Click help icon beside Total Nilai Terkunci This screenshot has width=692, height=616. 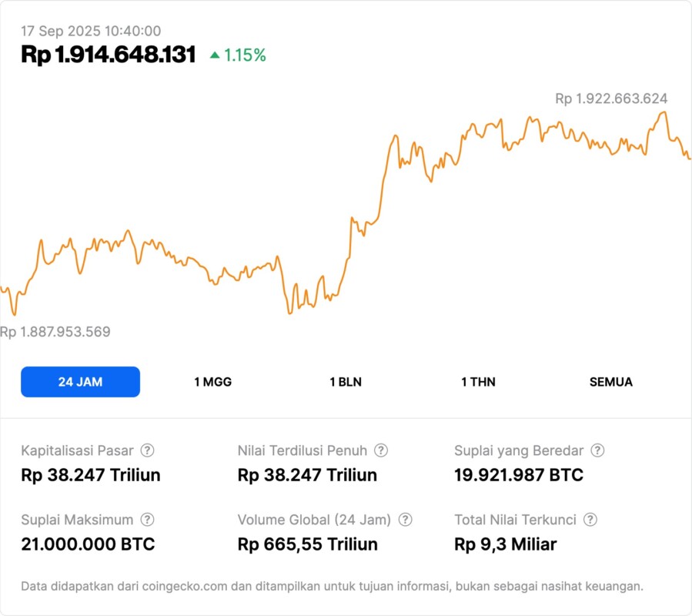pyautogui.click(x=590, y=520)
